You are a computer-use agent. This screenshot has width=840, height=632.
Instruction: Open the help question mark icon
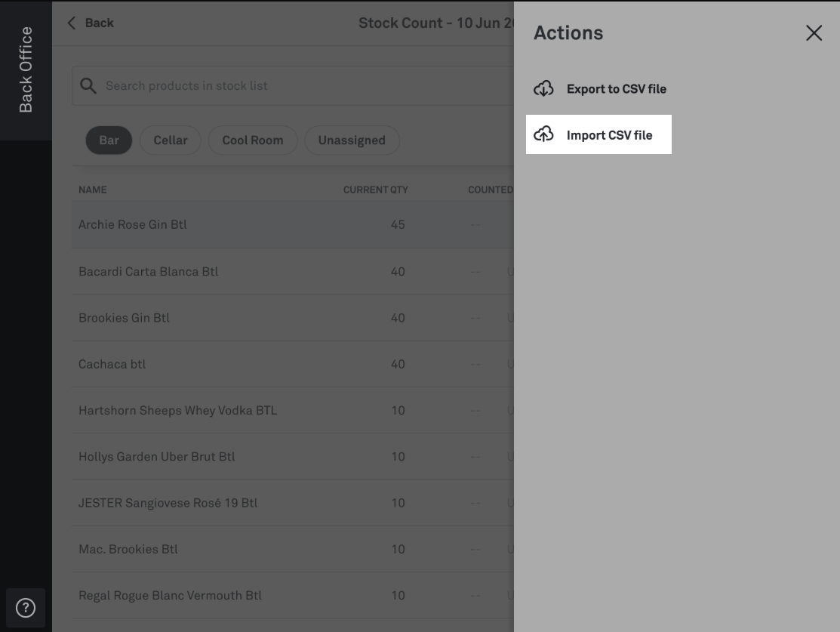point(26,608)
